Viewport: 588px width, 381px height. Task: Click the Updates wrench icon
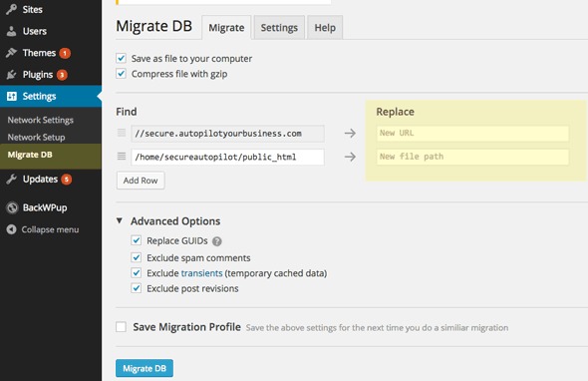[12, 180]
